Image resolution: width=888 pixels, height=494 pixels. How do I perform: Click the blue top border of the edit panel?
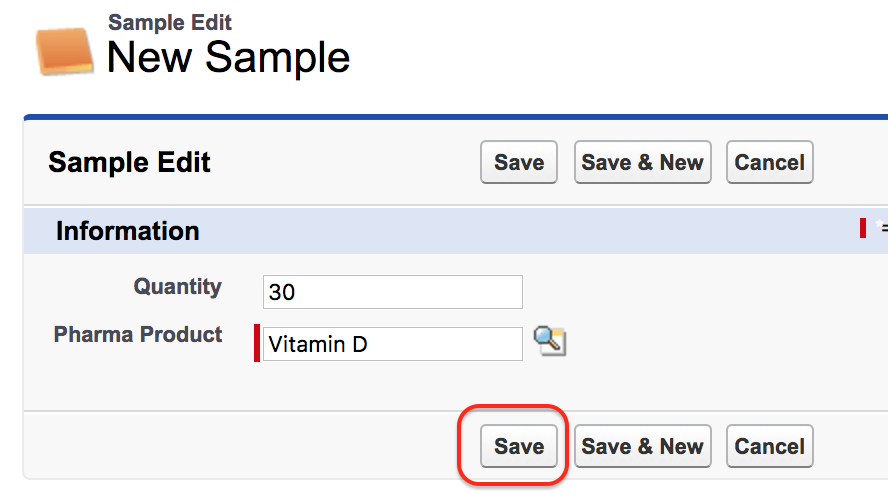pos(455,117)
